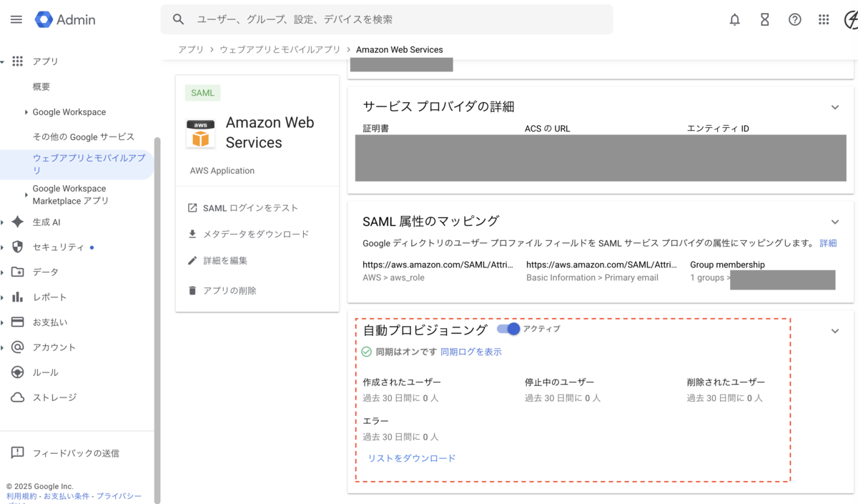Open the tasks hourglass icon
858x504 pixels.
point(764,19)
